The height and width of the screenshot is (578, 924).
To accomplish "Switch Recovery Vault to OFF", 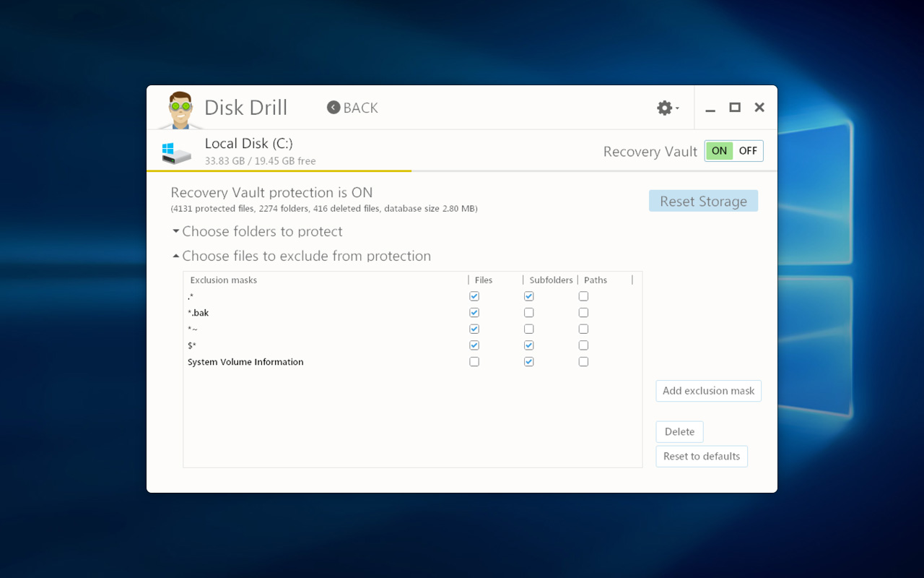I will click(x=748, y=151).
